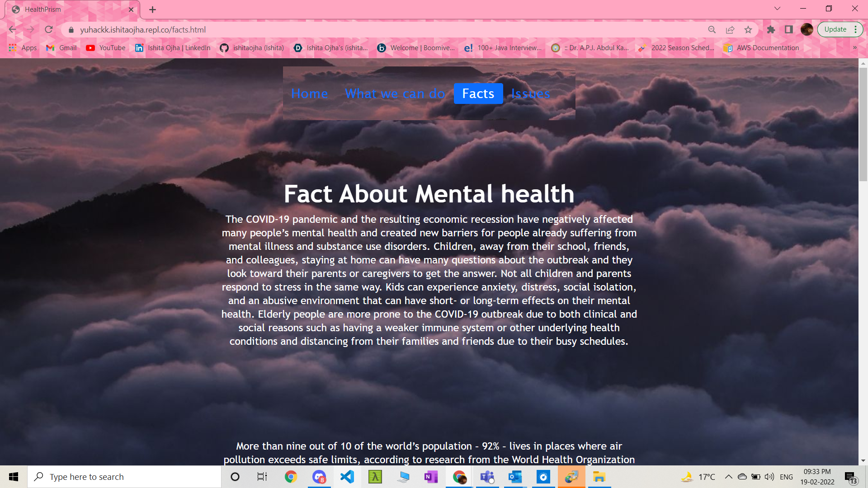Open the Chrome profile avatar
868x488 pixels.
pos(807,30)
